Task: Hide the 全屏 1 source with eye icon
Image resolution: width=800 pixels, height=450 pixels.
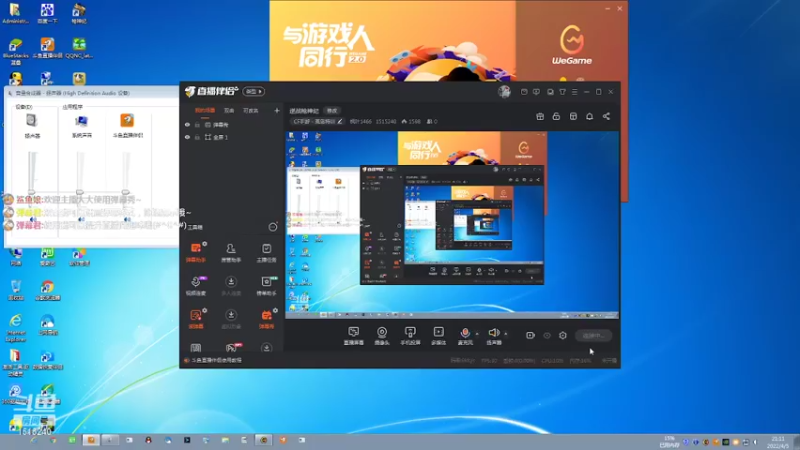Action: (x=187, y=137)
